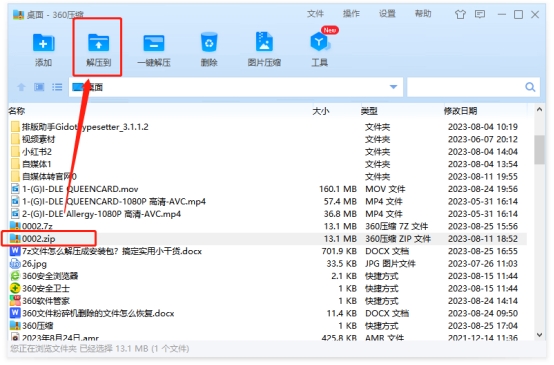The width and height of the screenshot is (554, 365).
Task: Click the 添加 (Add) toolbar icon
Action: [43, 43]
